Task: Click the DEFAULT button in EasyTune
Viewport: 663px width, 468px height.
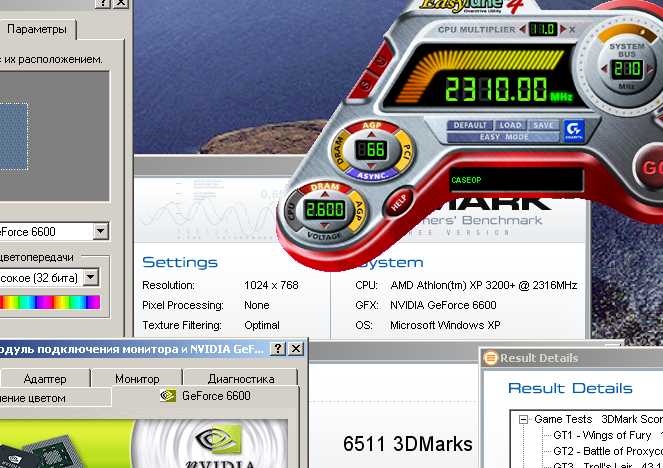Action: point(470,125)
